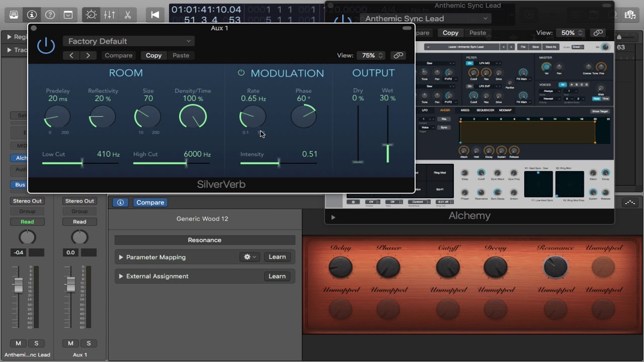This screenshot has width=644, height=362.
Task: Select the LFO tab in Alchemy
Action: tap(425, 110)
